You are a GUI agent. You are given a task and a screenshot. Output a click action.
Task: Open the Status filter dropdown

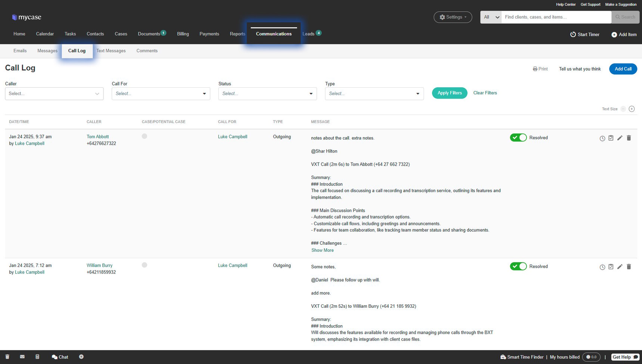tap(268, 94)
